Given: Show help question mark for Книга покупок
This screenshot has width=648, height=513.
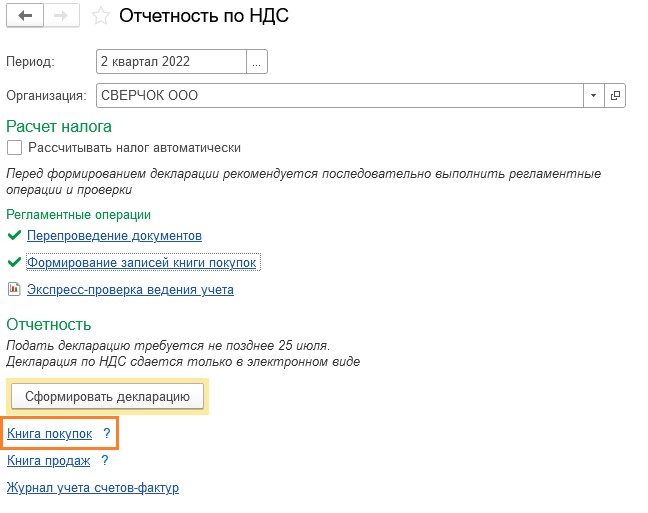Looking at the screenshot, I should [107, 433].
